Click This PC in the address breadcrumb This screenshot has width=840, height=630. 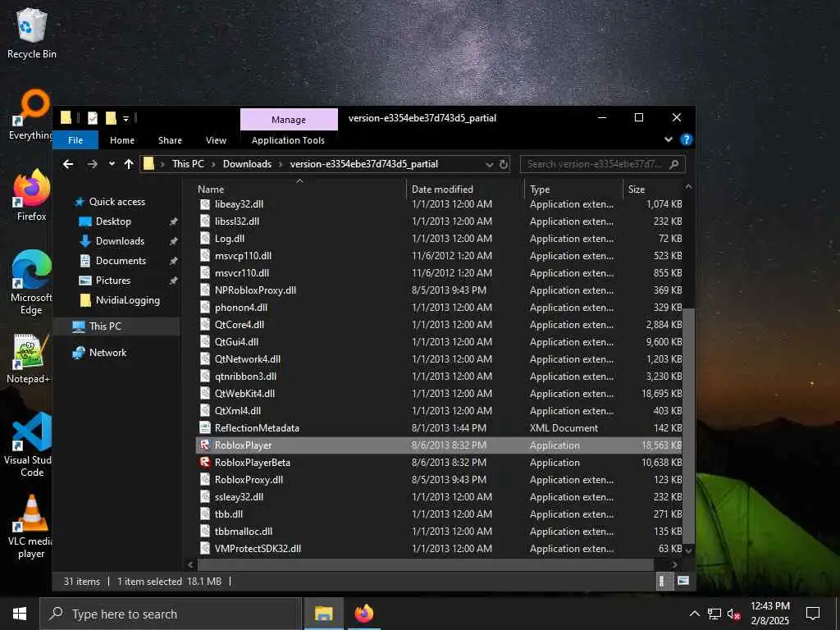(x=188, y=164)
